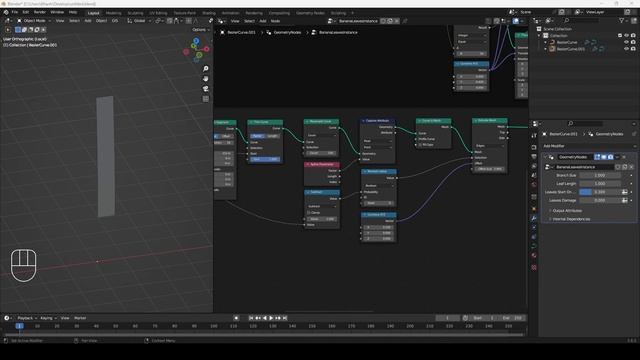The height and width of the screenshot is (360, 640).
Task: Hide BezierCurve.001 with its outliner eye icon
Action: coord(627,49)
